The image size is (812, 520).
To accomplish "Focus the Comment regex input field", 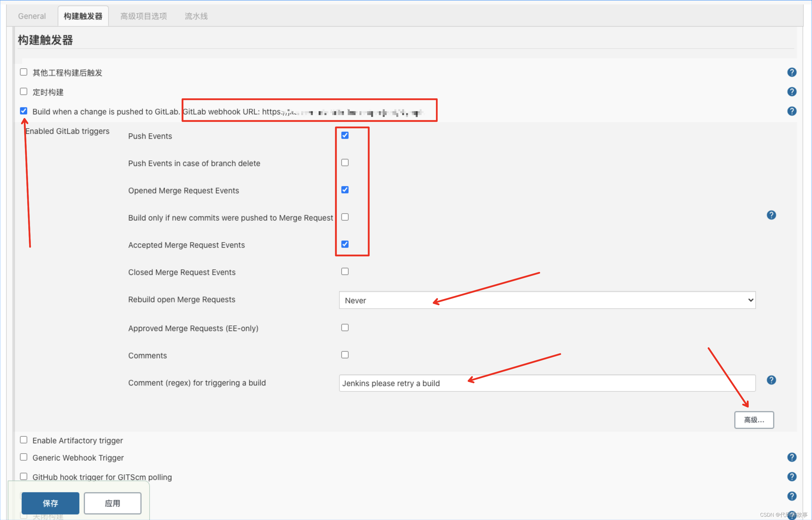I will coord(547,383).
